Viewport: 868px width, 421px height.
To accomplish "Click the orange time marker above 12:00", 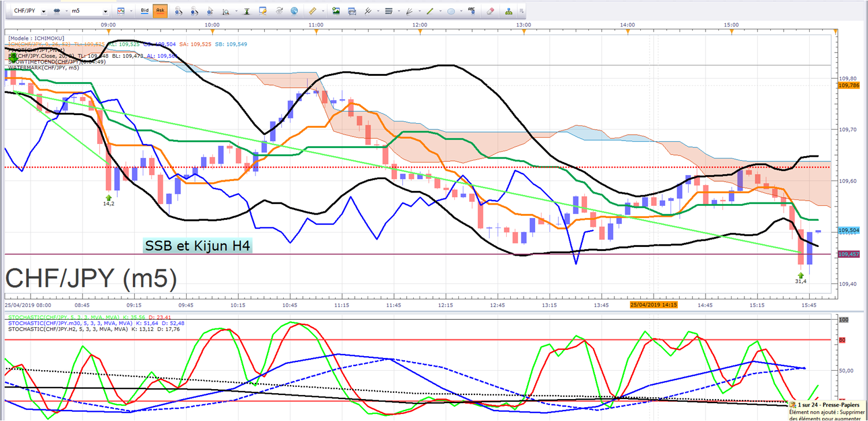I will [x=420, y=31].
